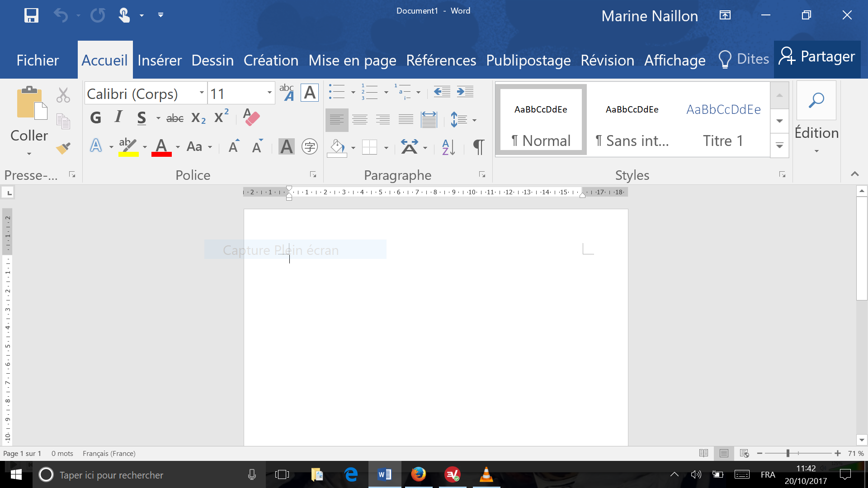Toggle Bold (G) formatting
The image size is (868, 488).
(x=95, y=118)
